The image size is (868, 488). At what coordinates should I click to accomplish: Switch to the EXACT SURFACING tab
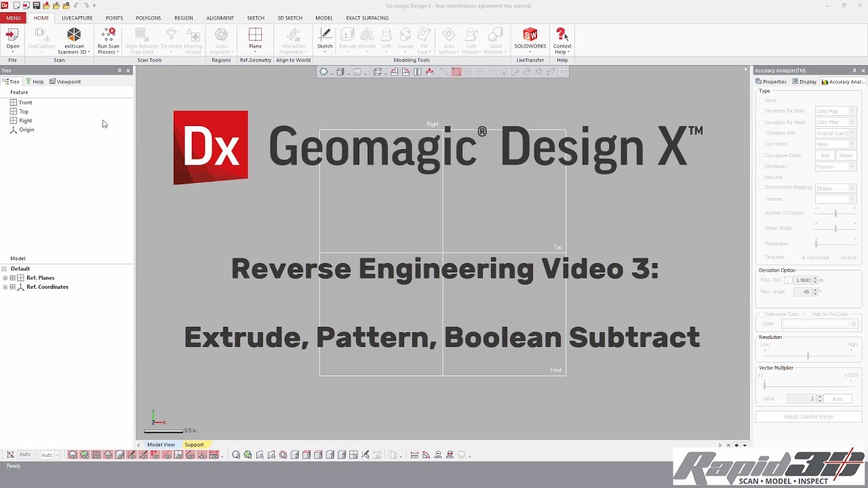pyautogui.click(x=367, y=18)
